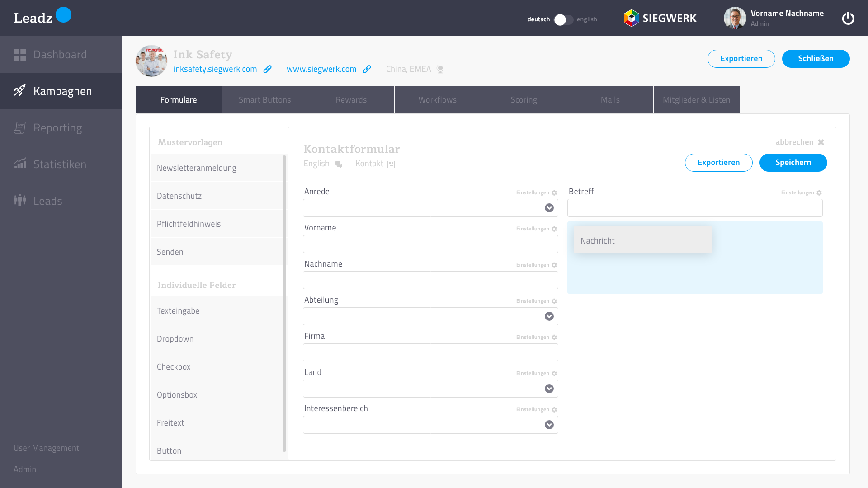Click the globe icon next to China, EMEA
The height and width of the screenshot is (488, 868).
coord(440,69)
